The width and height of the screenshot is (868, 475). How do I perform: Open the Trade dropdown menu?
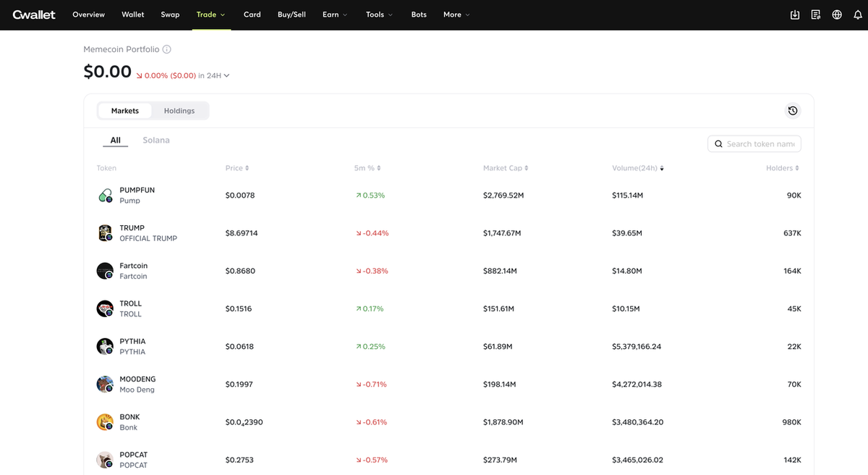tap(211, 14)
